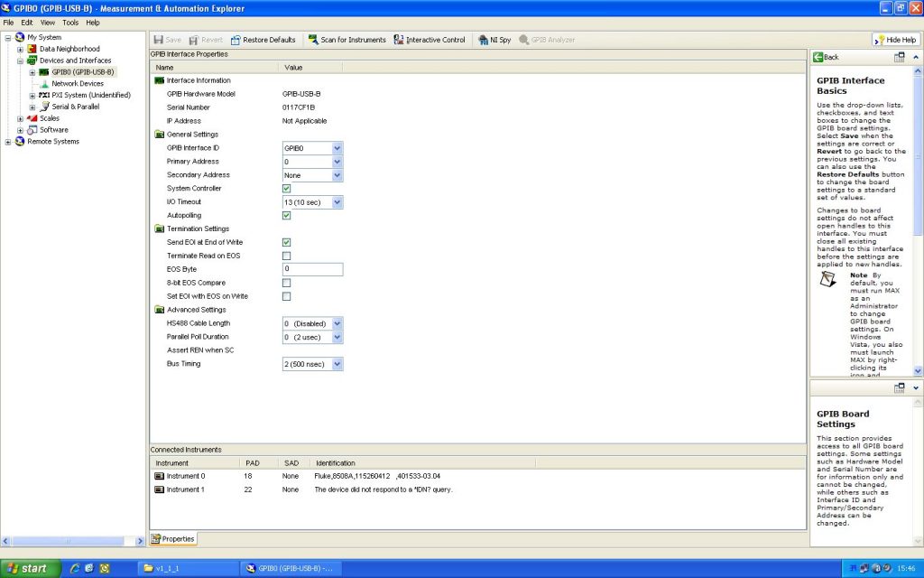Expand the Software tree node

[21, 129]
